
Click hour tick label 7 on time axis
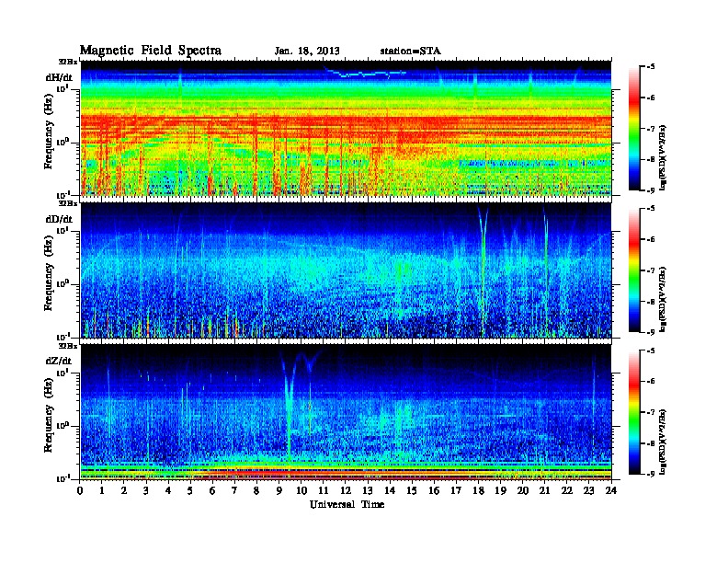tap(234, 490)
